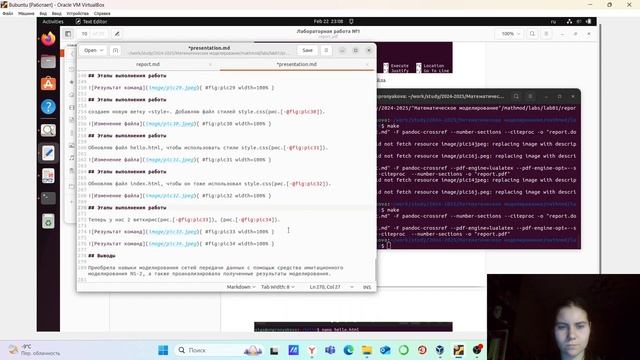The width and height of the screenshot is (640, 360).
Task: Toggle the document viewer sidebar button
Action: coord(68,34)
